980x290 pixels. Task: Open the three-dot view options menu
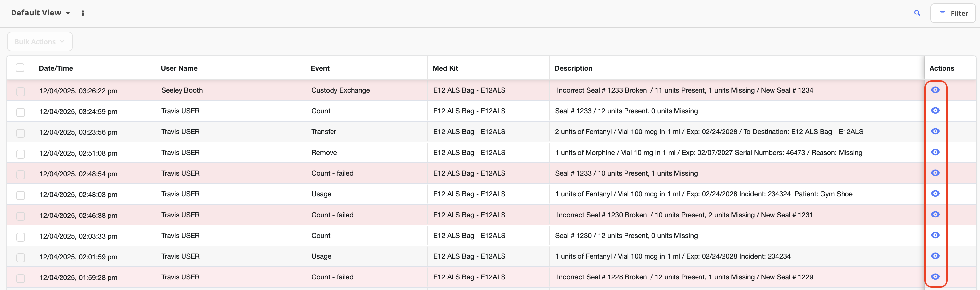(x=83, y=13)
